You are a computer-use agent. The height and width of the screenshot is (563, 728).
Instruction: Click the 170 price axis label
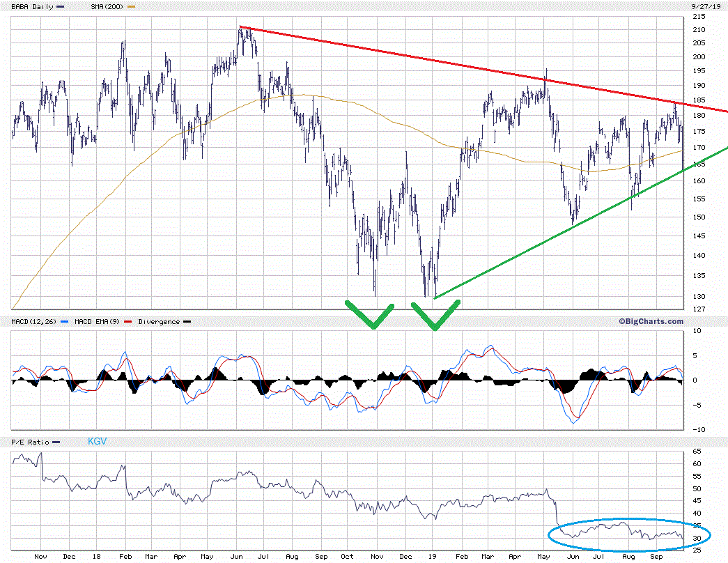point(699,148)
